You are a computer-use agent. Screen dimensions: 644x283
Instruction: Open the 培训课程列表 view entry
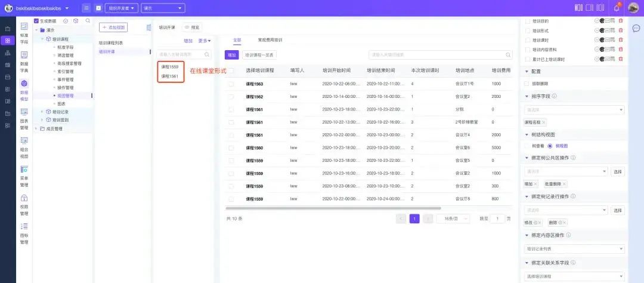(111, 43)
